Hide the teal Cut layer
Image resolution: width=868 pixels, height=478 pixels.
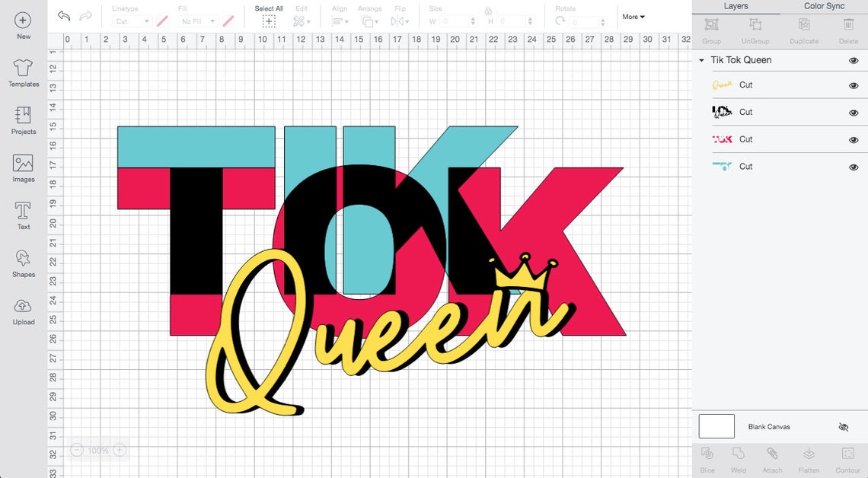pyautogui.click(x=854, y=167)
